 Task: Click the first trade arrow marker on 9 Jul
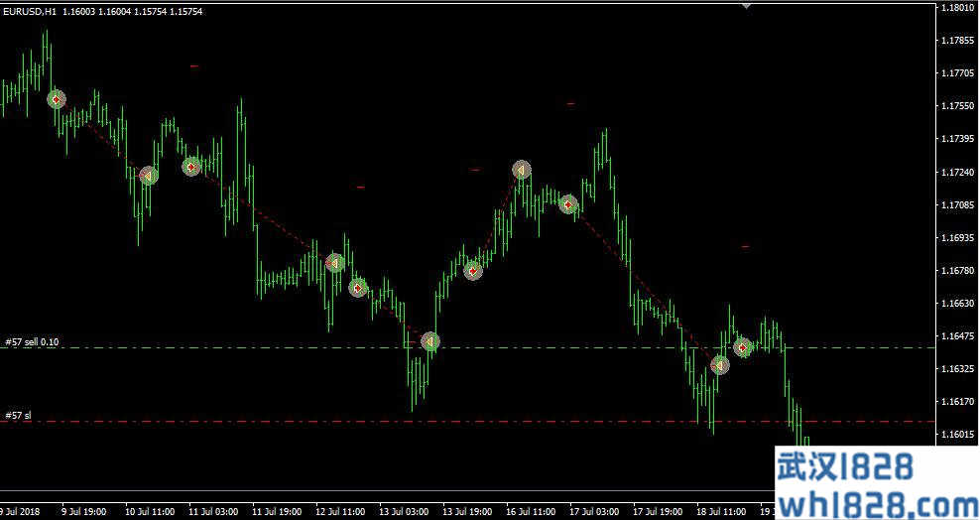tap(57, 99)
